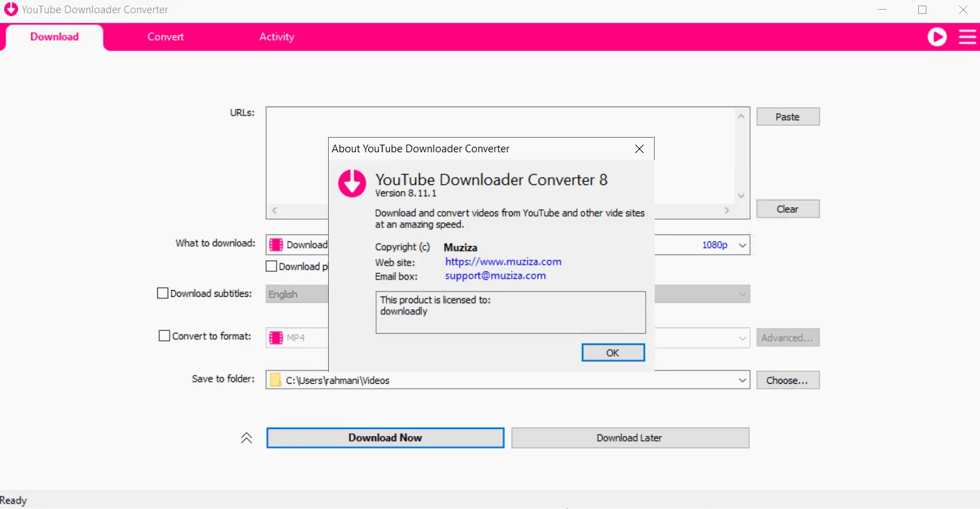Tick the Download playlist checkbox
The image size is (980, 509).
(x=272, y=266)
